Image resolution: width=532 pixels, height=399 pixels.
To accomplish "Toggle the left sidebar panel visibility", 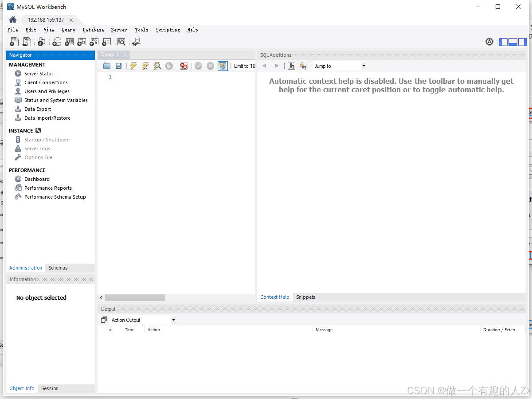I will (503, 42).
